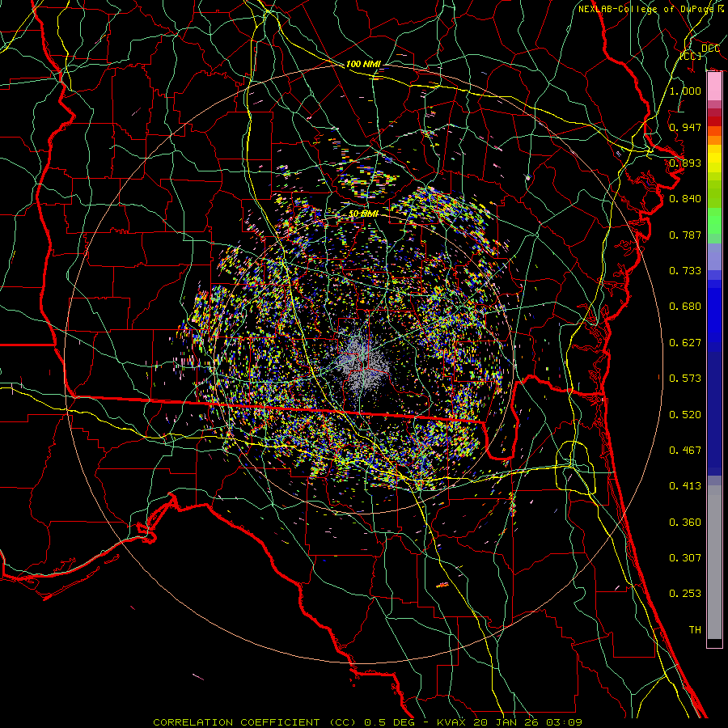Click the 0.520 legend value

pyautogui.click(x=685, y=415)
